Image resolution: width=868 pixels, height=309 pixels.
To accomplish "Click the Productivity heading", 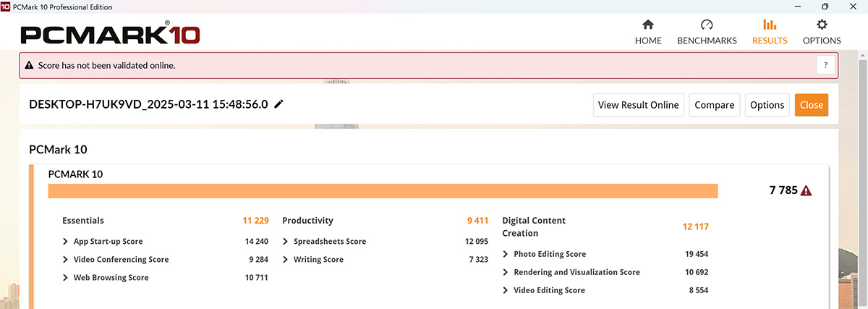I will tap(307, 221).
